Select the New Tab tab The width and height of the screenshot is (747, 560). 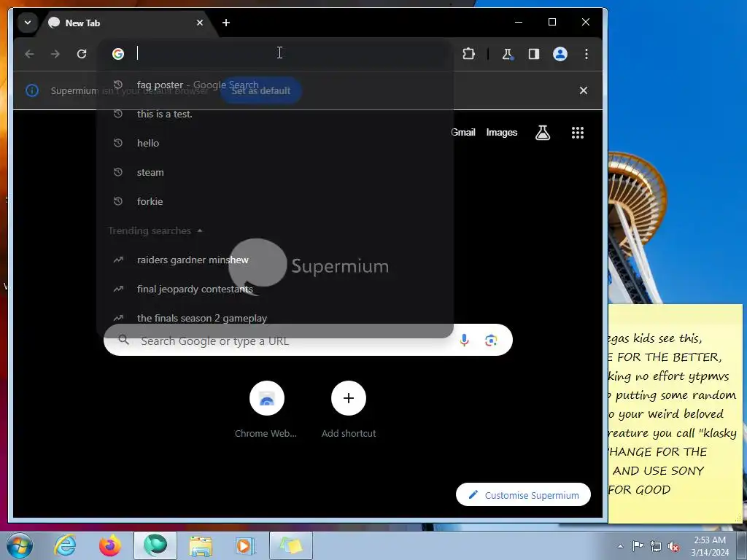[126, 23]
